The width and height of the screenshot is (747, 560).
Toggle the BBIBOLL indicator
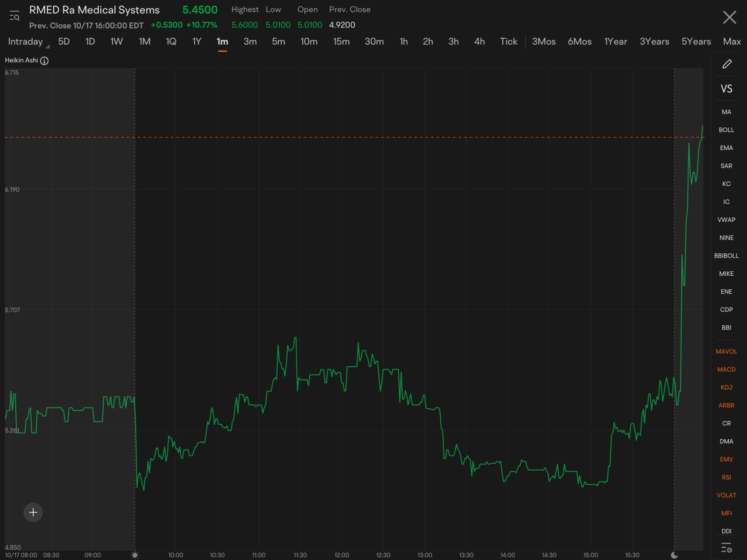[x=726, y=256]
